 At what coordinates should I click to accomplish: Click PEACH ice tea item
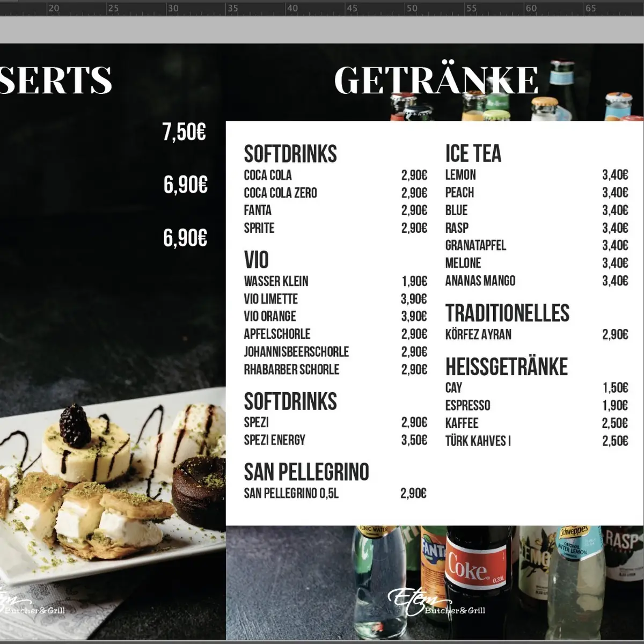click(459, 192)
